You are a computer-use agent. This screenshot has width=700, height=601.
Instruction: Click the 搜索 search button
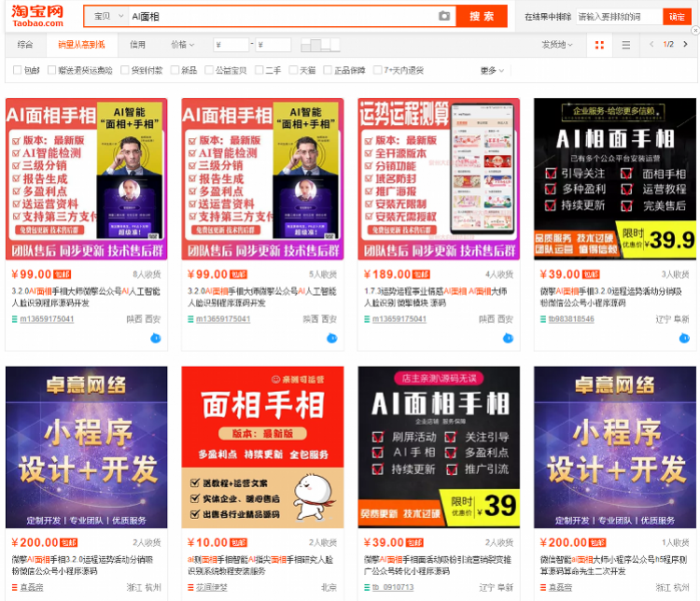(x=482, y=17)
